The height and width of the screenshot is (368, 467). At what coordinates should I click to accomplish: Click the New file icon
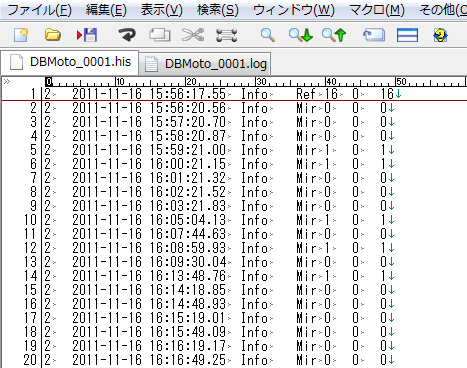coord(21,35)
